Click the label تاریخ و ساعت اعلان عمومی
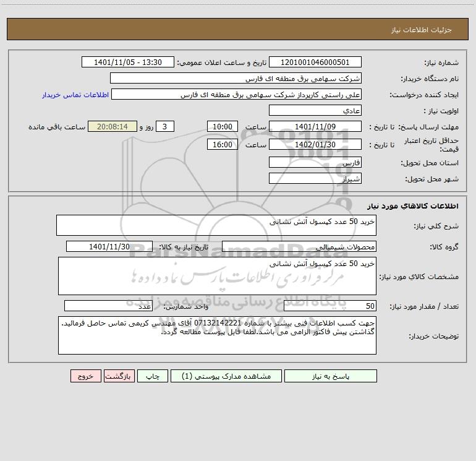Image resolution: width=476 pixels, height=461 pixels. (222, 62)
